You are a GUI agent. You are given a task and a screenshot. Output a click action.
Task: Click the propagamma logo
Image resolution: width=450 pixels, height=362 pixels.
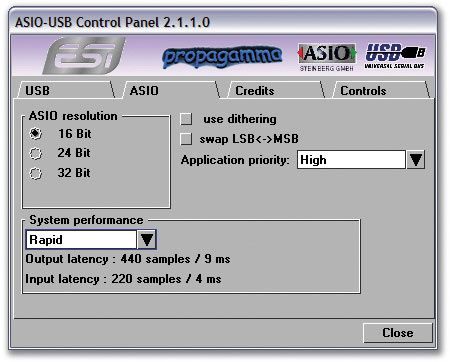pyautogui.click(x=222, y=57)
